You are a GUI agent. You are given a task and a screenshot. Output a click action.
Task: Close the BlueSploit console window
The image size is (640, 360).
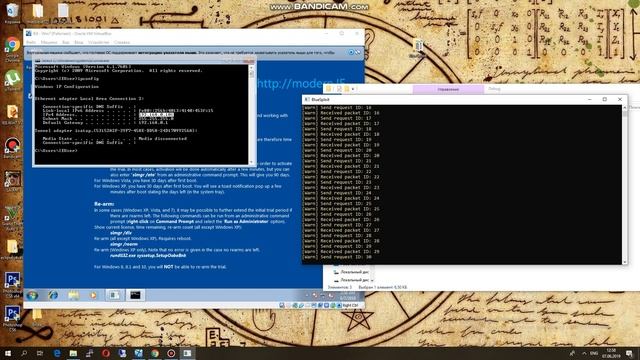(x=620, y=99)
